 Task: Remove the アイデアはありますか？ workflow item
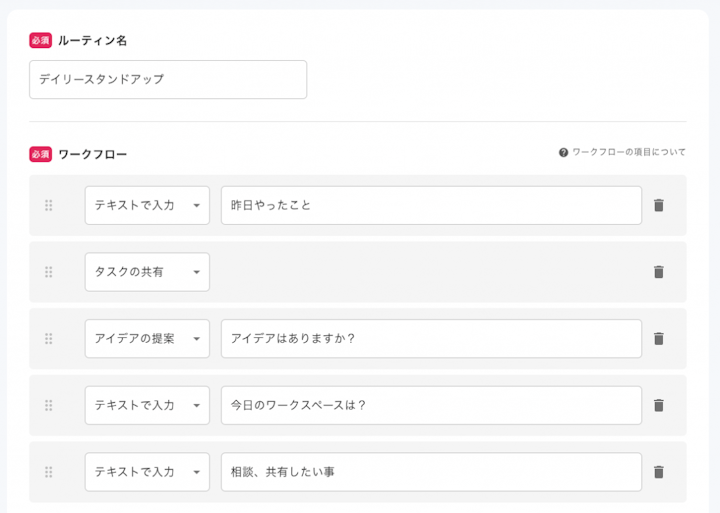(x=658, y=339)
